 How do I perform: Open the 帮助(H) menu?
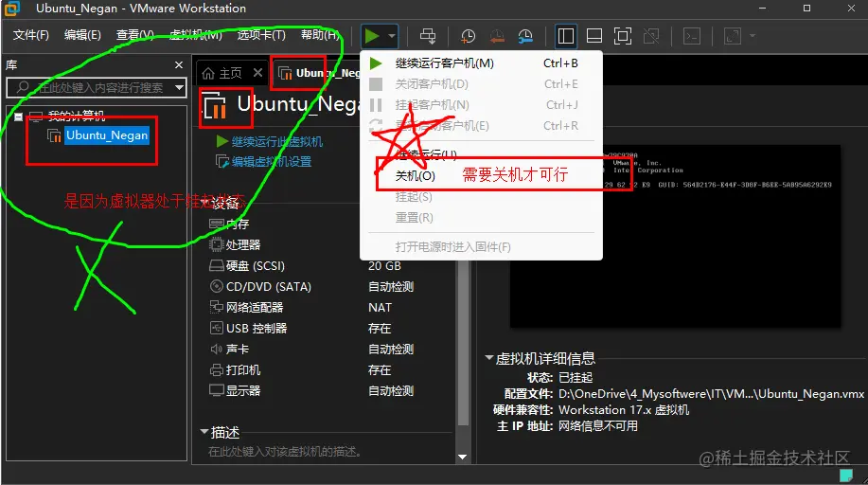(x=320, y=35)
